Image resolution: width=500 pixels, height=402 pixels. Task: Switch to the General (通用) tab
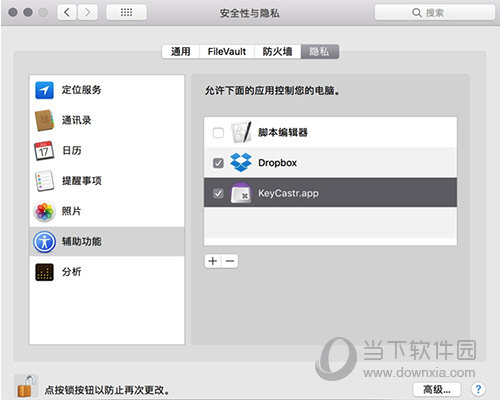tap(181, 52)
